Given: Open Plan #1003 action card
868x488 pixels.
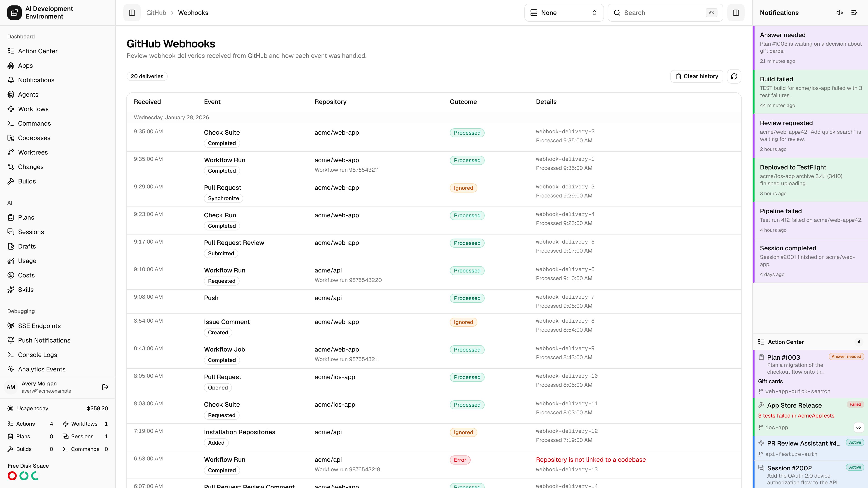Looking at the screenshot, I should click(x=810, y=374).
